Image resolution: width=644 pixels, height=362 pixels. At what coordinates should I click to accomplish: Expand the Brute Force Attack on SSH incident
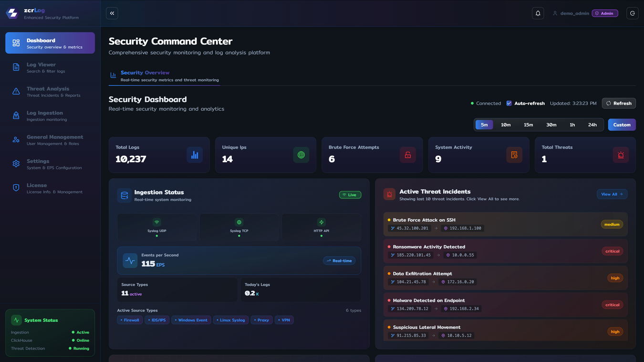(505, 224)
